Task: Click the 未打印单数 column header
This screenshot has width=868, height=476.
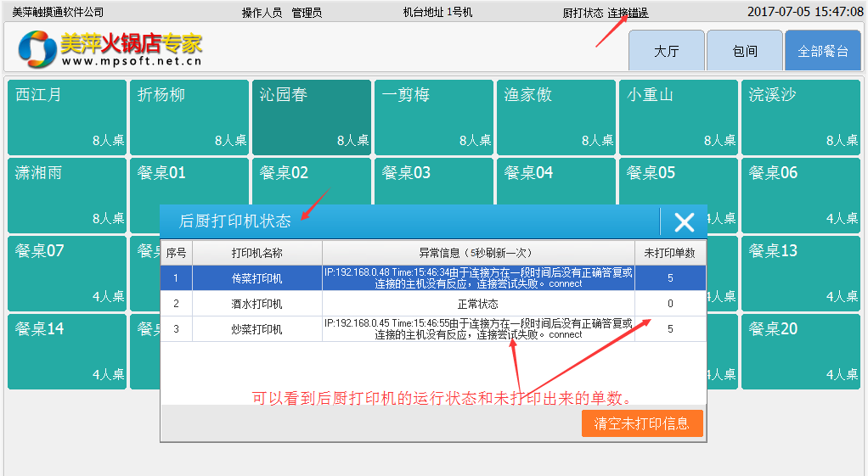Action: point(670,253)
